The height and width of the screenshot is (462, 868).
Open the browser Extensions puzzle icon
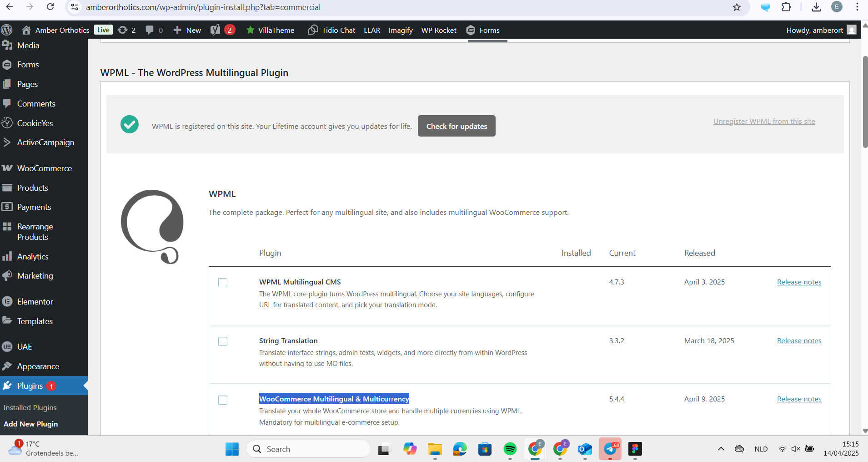[786, 7]
